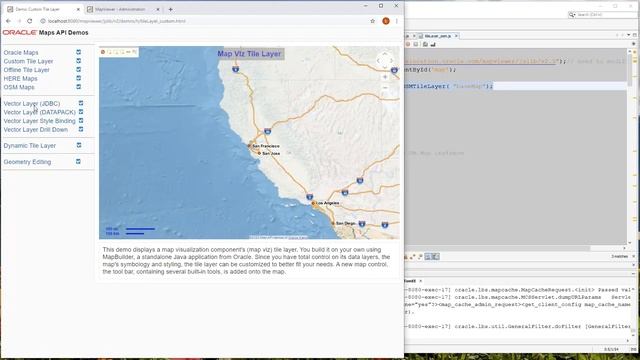
Task: Click source icon next to Oracle Maps
Action: point(78,52)
